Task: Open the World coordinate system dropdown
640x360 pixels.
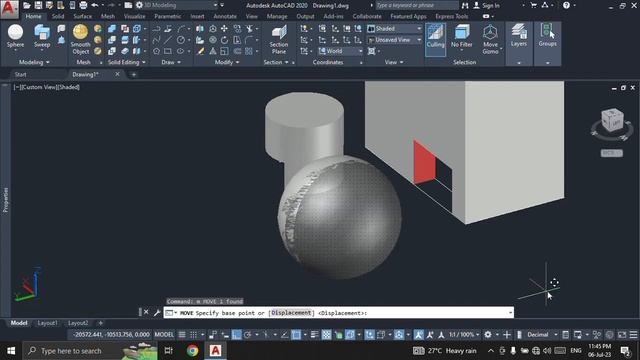Action: coord(340,51)
